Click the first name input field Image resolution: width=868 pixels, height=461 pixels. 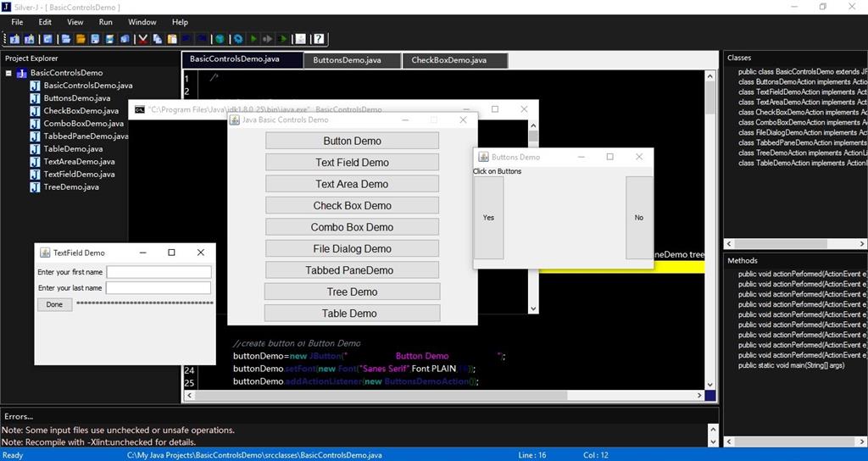(159, 272)
